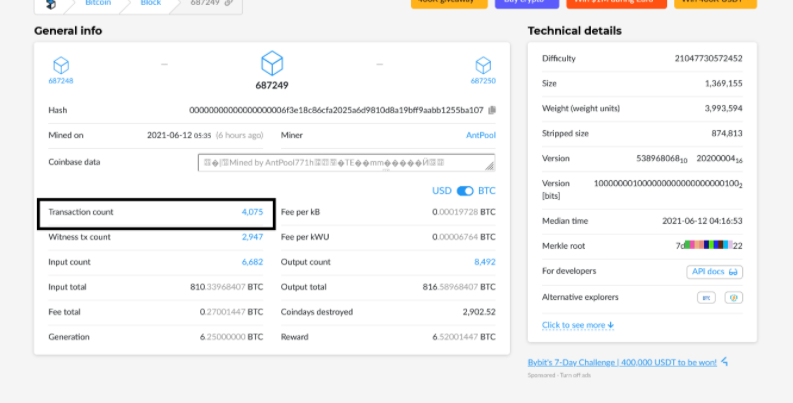
Task: Click the block hash value 000000...5ba107
Action: [336, 110]
